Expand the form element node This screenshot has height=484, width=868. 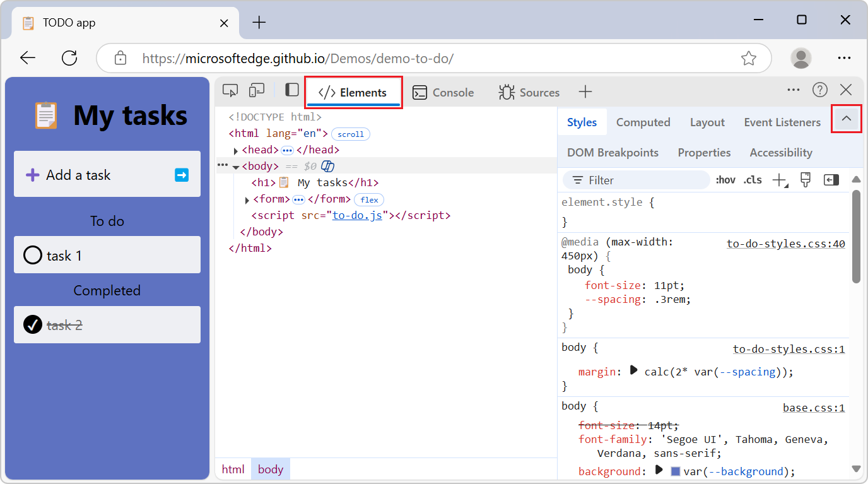247,199
